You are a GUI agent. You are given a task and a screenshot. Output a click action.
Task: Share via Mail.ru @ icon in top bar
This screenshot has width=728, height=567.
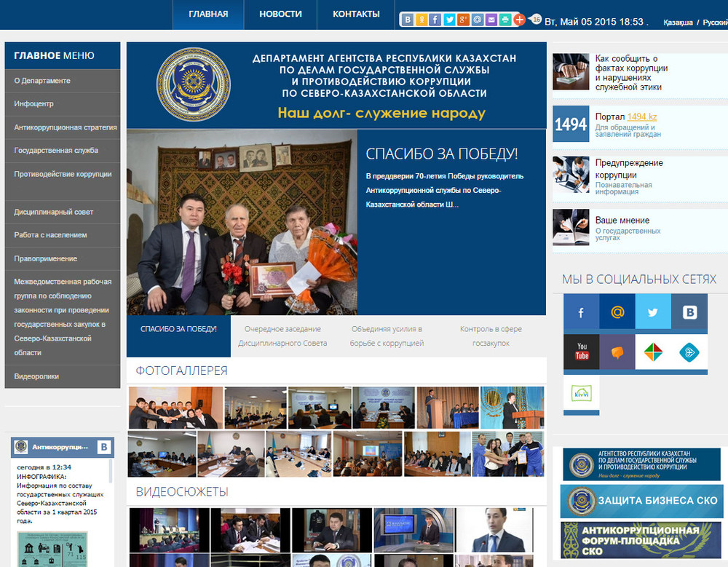tap(478, 20)
